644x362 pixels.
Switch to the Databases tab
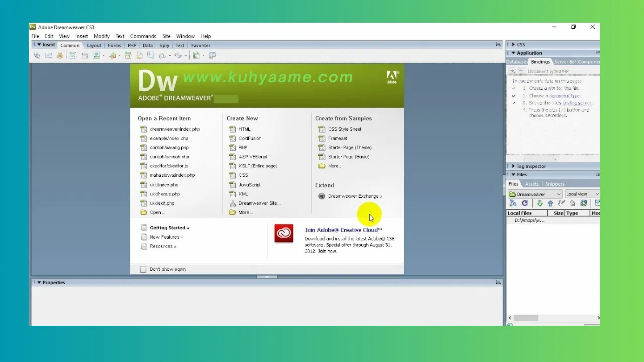[x=517, y=62]
